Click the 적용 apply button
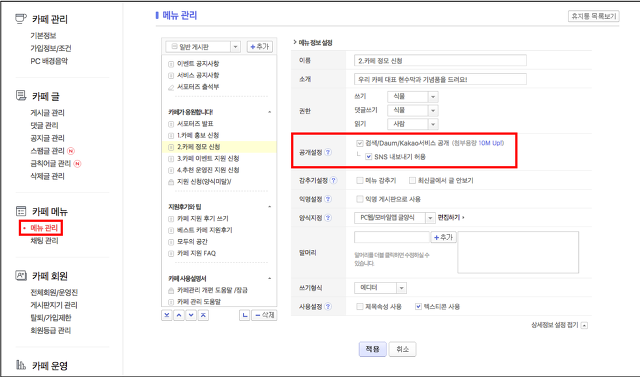This screenshot has width=640, height=377. pos(373,349)
